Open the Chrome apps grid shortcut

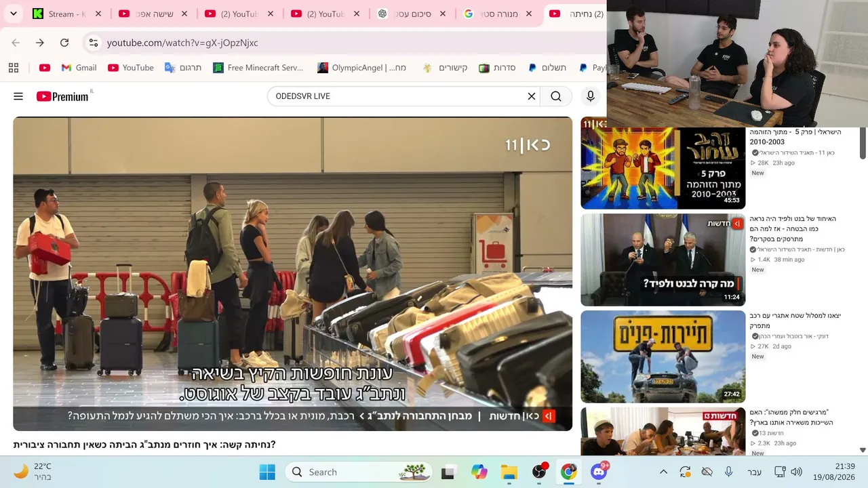tap(14, 68)
